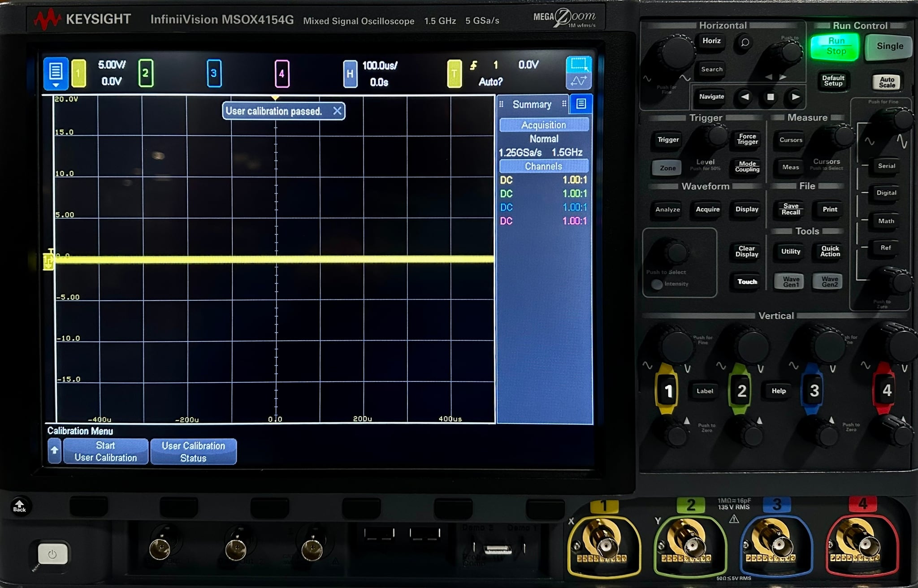918x588 pixels.
Task: Tap the waveform arrow icon below zoom rectangle
Action: 578,81
